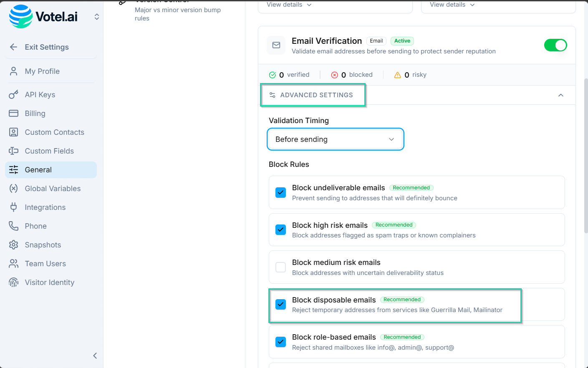
Task: Open the Validation Timing dropdown
Action: point(335,139)
